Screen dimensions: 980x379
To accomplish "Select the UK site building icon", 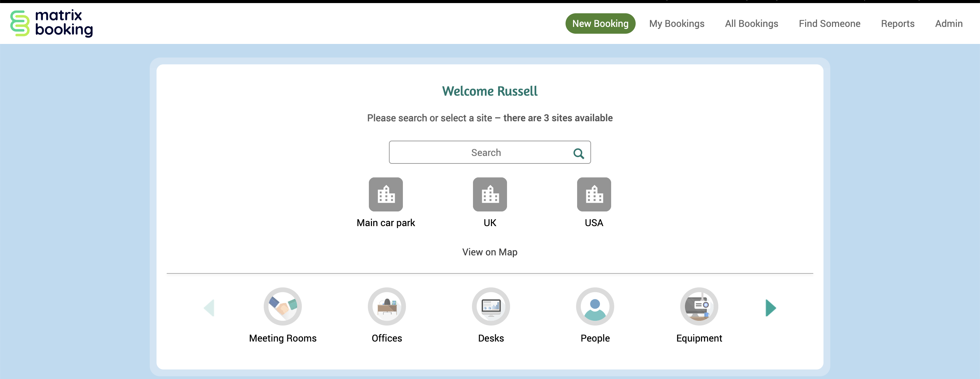I will (x=490, y=194).
